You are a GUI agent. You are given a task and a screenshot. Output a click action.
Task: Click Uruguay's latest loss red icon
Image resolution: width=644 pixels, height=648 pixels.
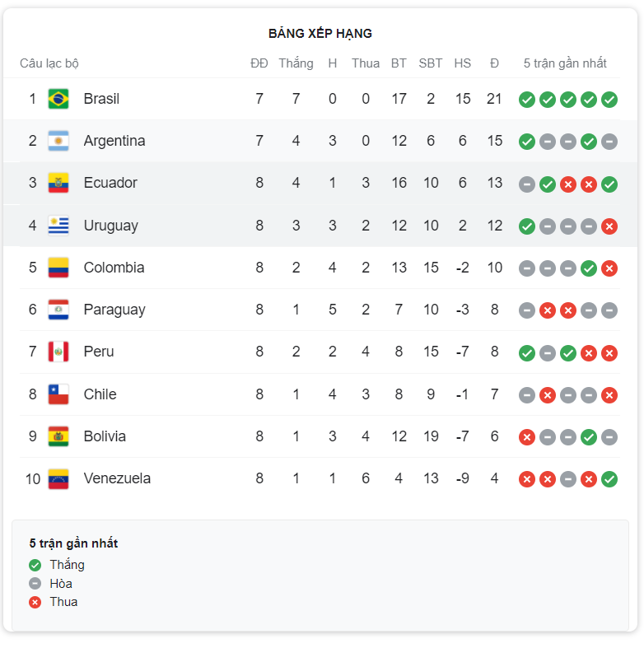(609, 226)
